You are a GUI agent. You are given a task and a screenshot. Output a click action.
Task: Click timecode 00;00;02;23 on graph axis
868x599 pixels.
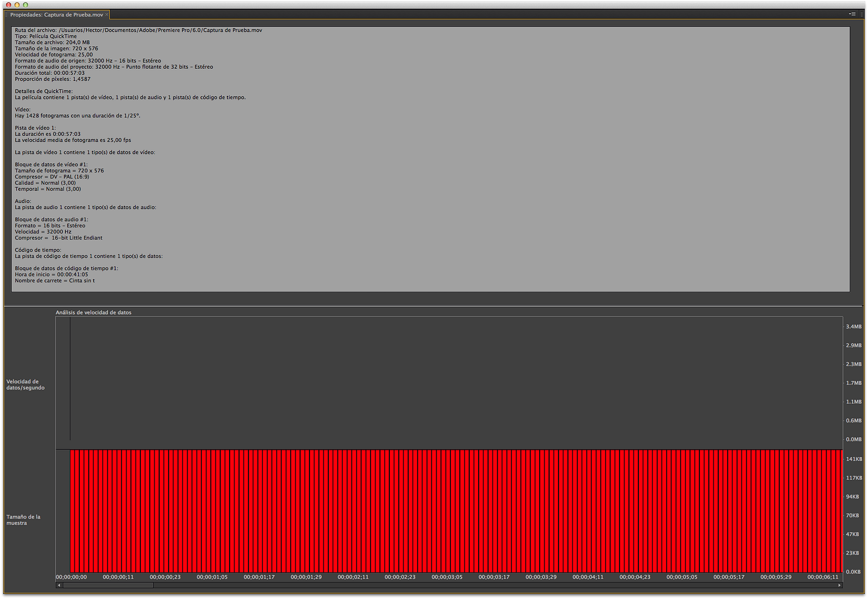[x=400, y=577]
